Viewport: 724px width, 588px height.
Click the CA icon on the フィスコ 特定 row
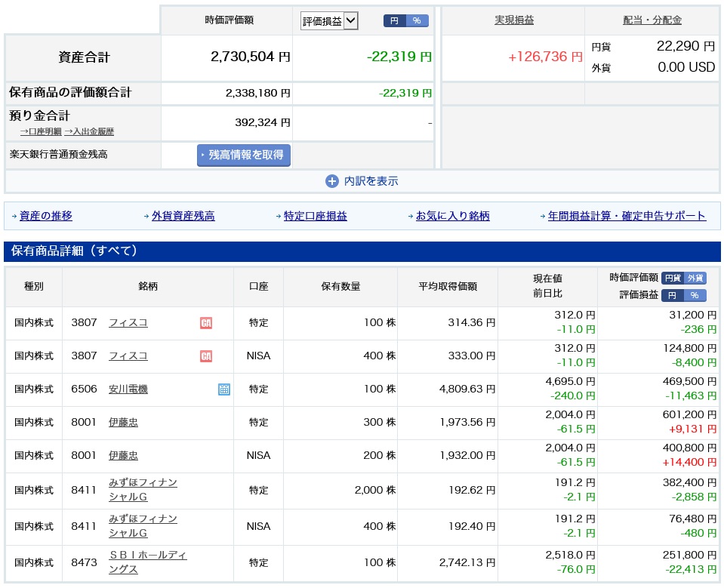(x=206, y=323)
